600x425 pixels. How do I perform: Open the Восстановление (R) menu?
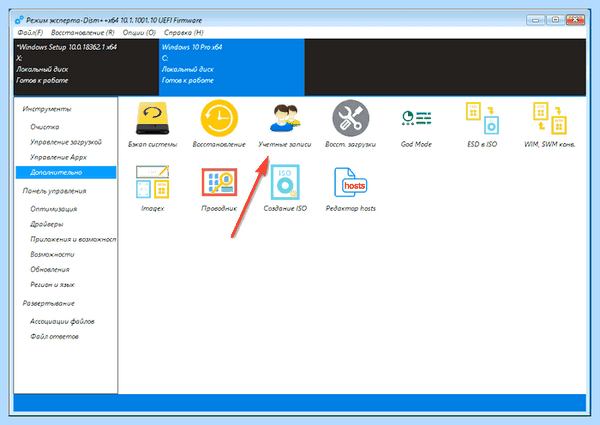tap(83, 33)
